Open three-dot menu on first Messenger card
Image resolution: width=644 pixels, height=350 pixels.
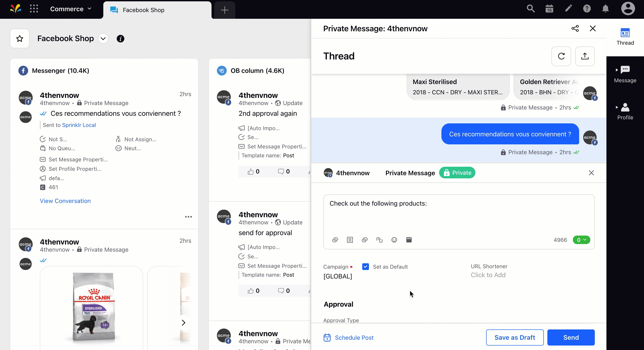click(188, 217)
